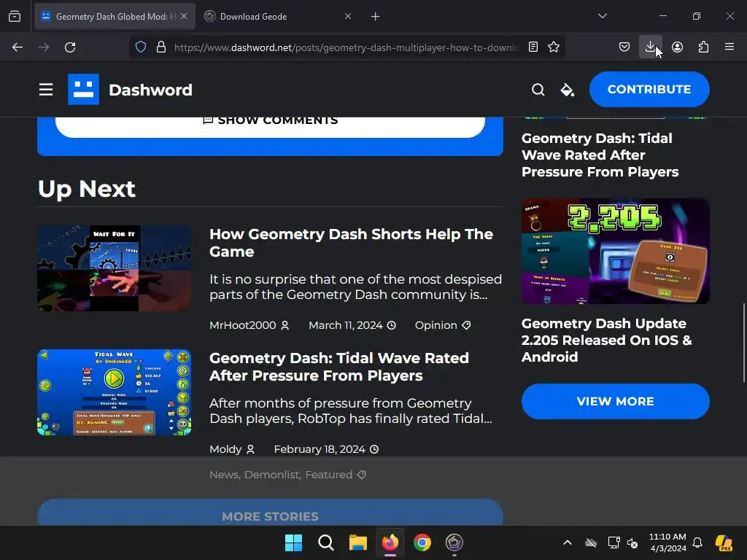Viewport: 747px width, 560px height.
Task: Open Windows taskbar search
Action: [x=326, y=542]
